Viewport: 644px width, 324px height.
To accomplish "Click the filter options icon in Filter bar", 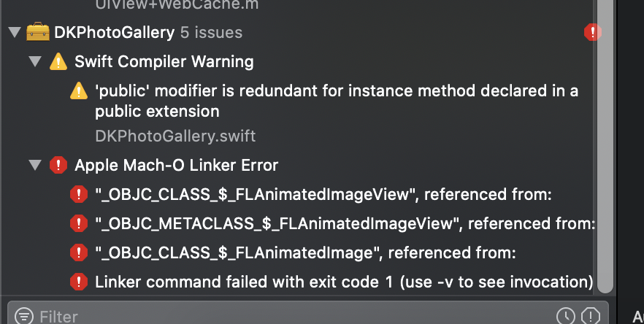I will click(x=24, y=316).
